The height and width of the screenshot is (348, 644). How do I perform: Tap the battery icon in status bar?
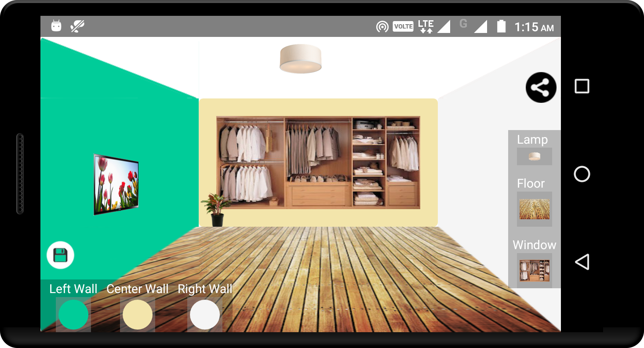tap(501, 26)
